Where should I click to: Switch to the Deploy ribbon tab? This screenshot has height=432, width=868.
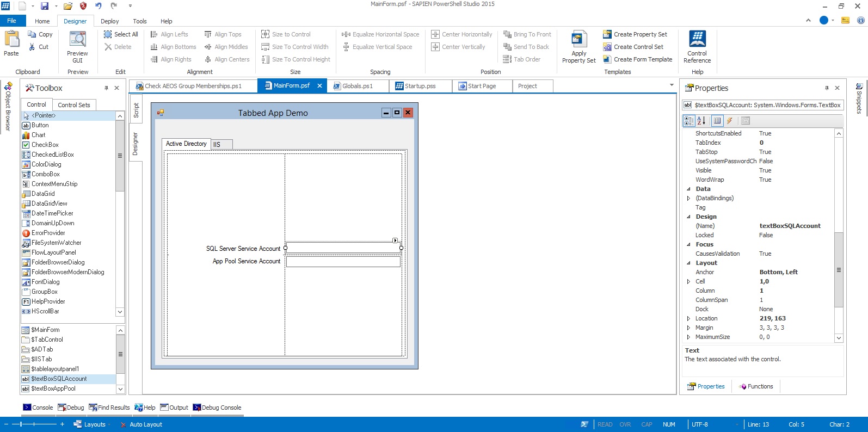click(109, 21)
